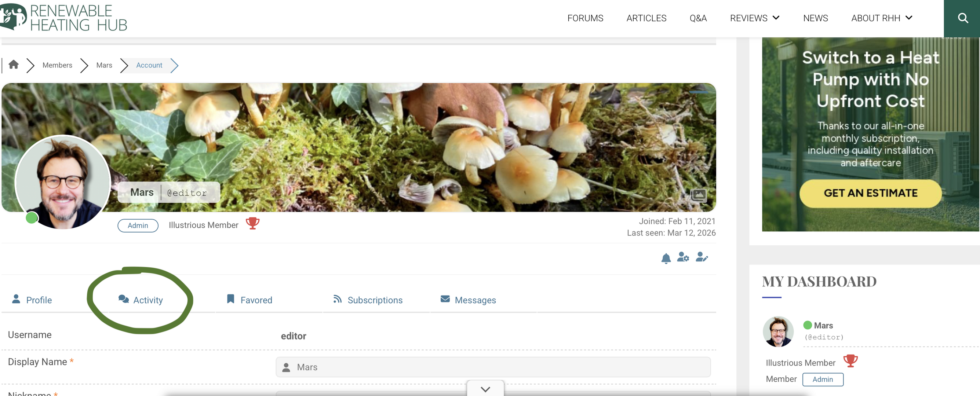Click the home breadcrumb icon

click(x=14, y=65)
